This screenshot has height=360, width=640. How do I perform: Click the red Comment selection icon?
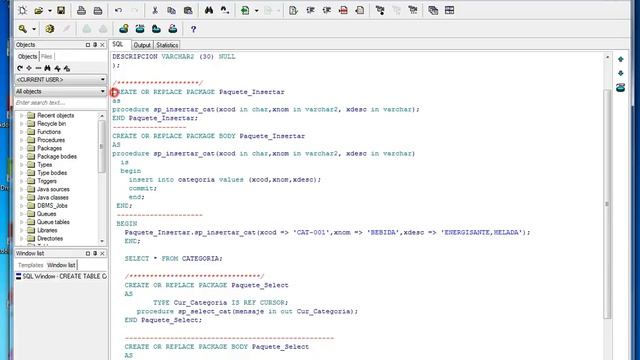click(343, 11)
